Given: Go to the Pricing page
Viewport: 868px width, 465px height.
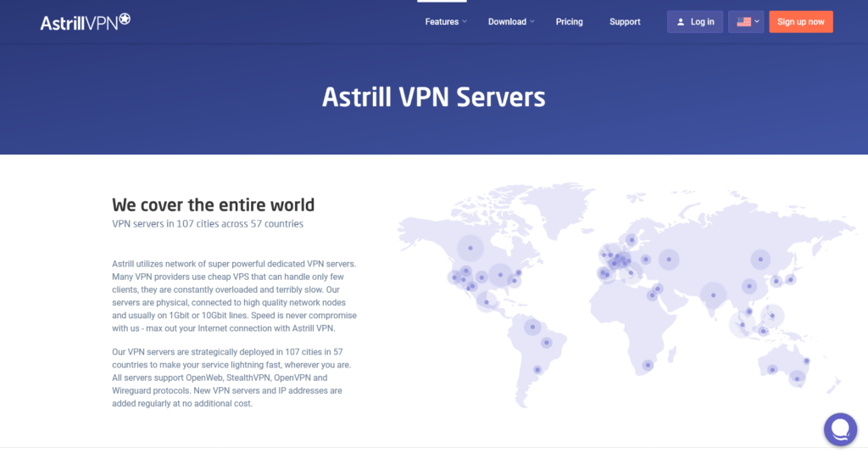Looking at the screenshot, I should point(569,21).
